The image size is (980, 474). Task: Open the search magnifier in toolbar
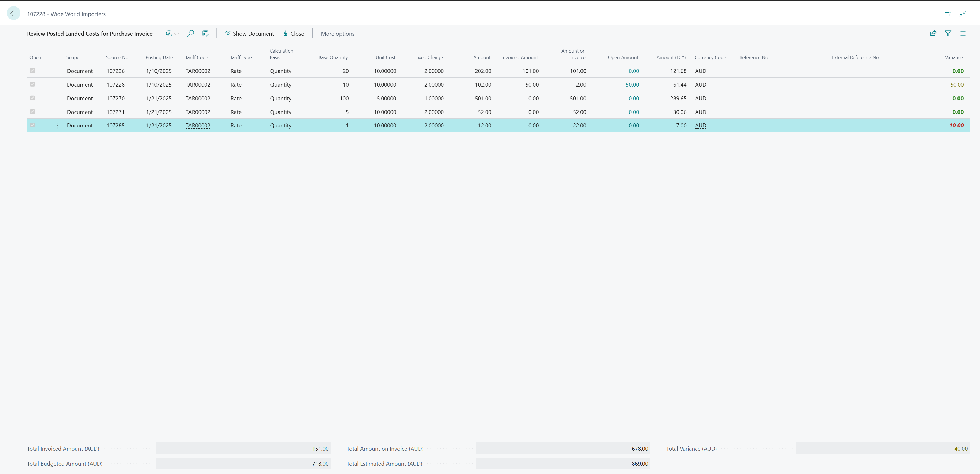click(x=191, y=34)
